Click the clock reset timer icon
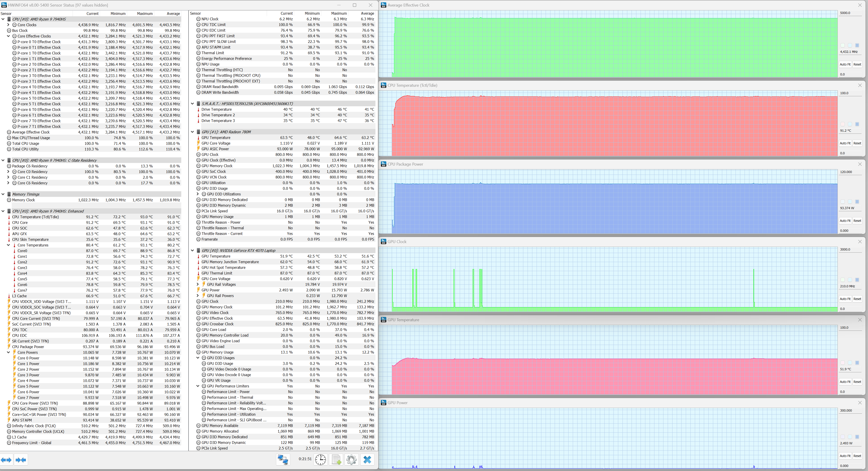This screenshot has height=471, width=868. point(321,459)
